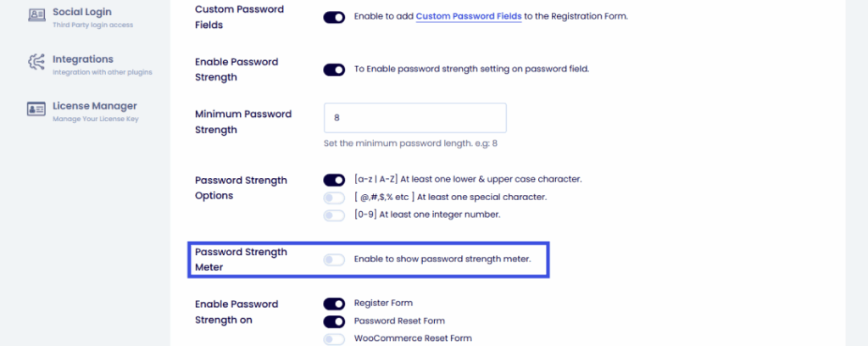Enable the special character requirement toggle
The height and width of the screenshot is (346, 868).
(334, 198)
